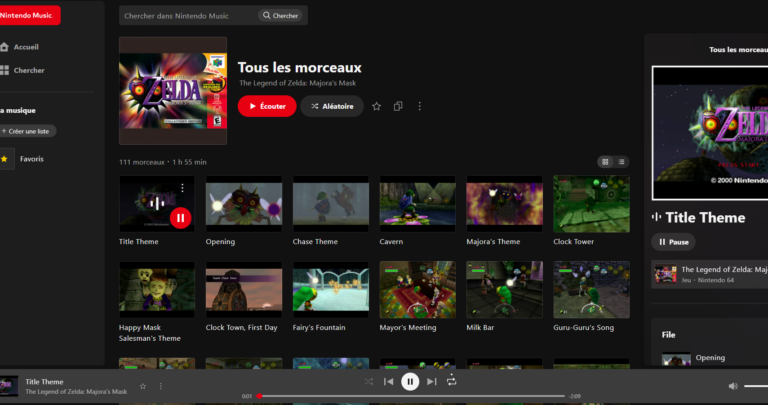Viewport: 768px width, 405px height.
Task: Mute audio with the speaker icon
Action: [x=733, y=386]
